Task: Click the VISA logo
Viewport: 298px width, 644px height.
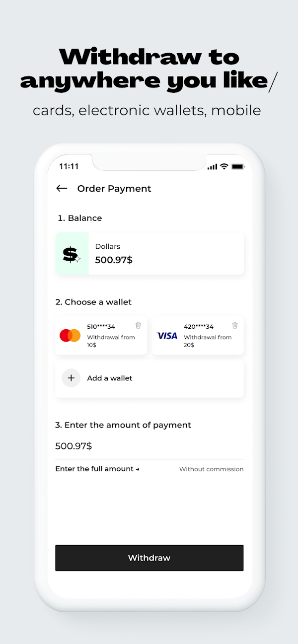Action: [x=167, y=336]
